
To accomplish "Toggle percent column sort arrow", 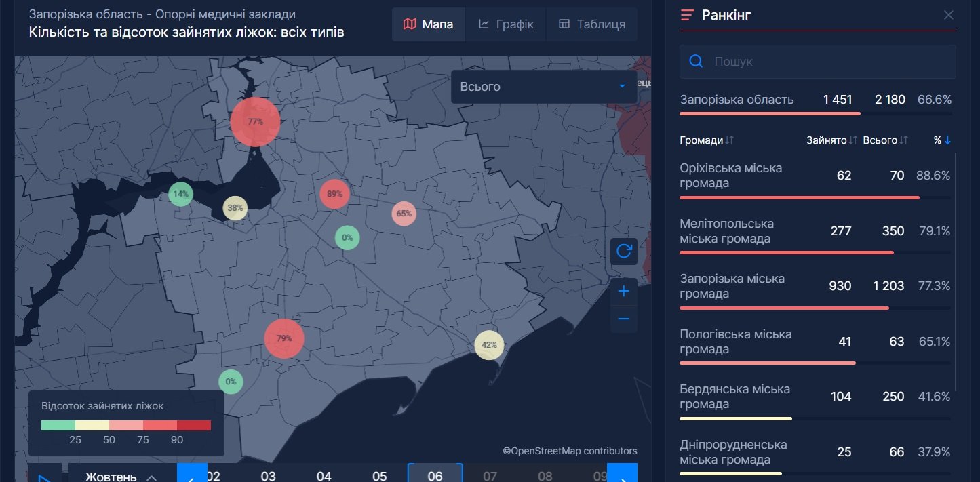I will click(947, 140).
